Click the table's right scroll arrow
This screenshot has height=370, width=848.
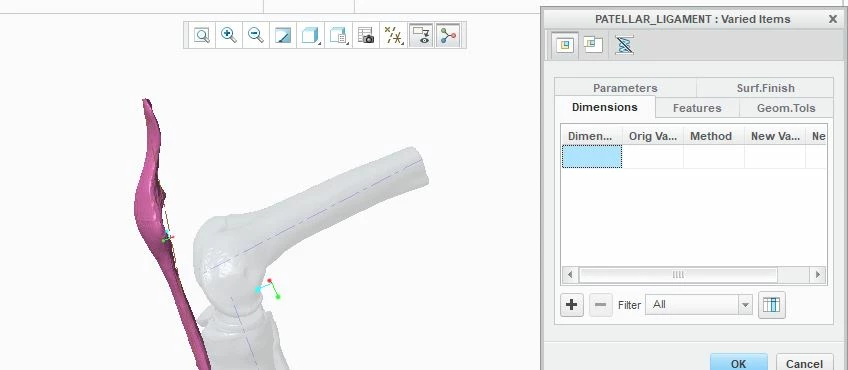pos(818,275)
